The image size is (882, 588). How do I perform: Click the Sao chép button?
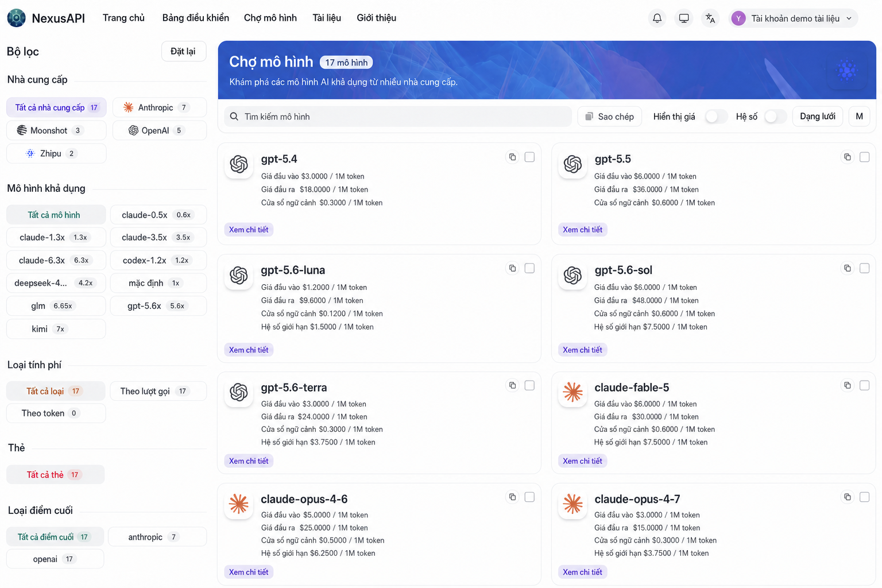coord(609,117)
